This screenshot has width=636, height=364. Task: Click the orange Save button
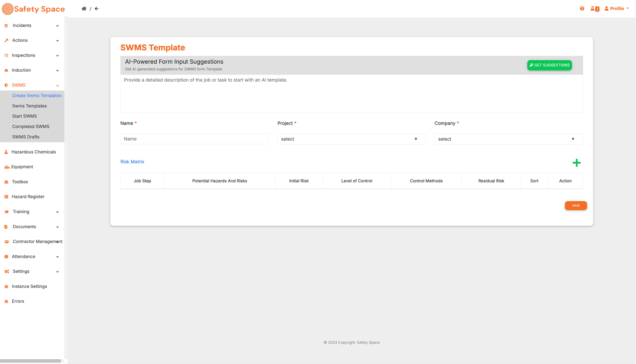576,205
